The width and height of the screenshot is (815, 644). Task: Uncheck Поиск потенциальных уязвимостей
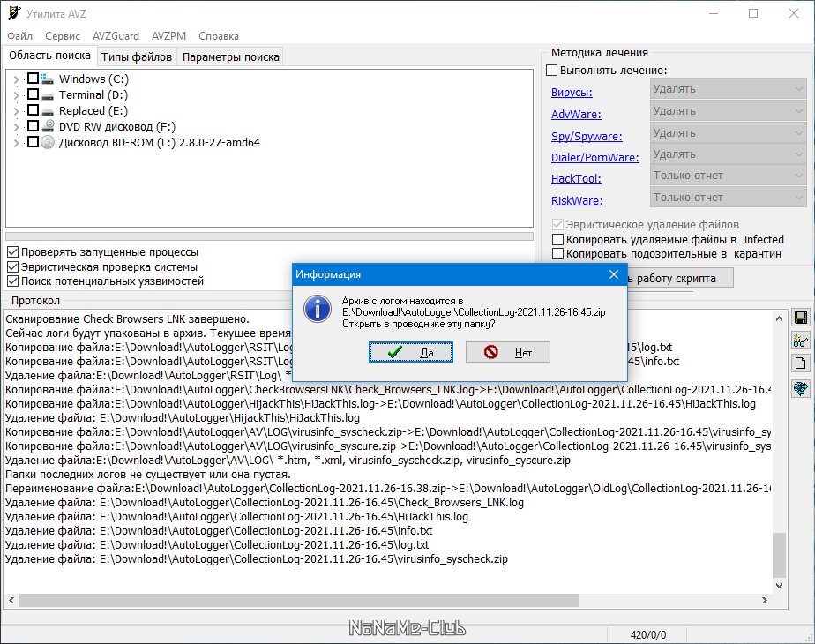(x=13, y=281)
